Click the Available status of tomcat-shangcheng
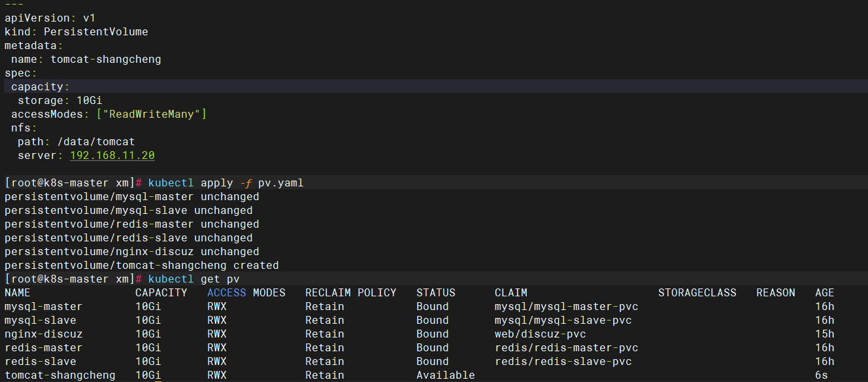Image resolution: width=868 pixels, height=382 pixels. pyautogui.click(x=446, y=375)
